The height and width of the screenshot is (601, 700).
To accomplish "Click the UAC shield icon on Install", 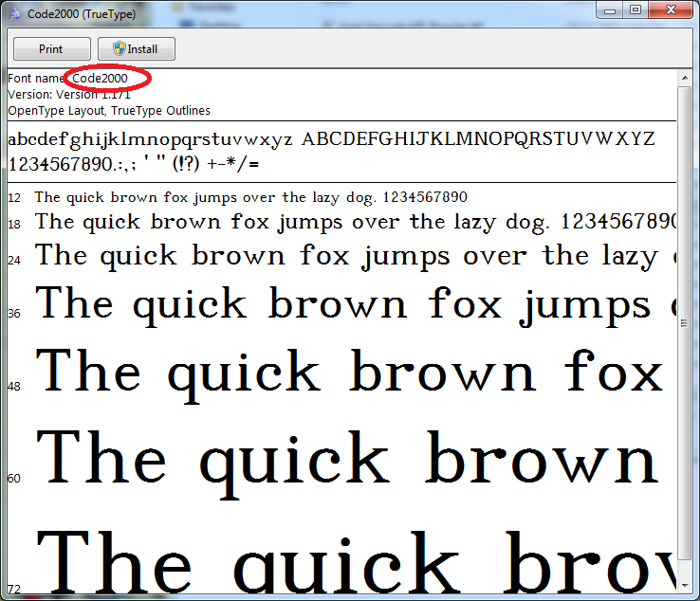I will 120,48.
